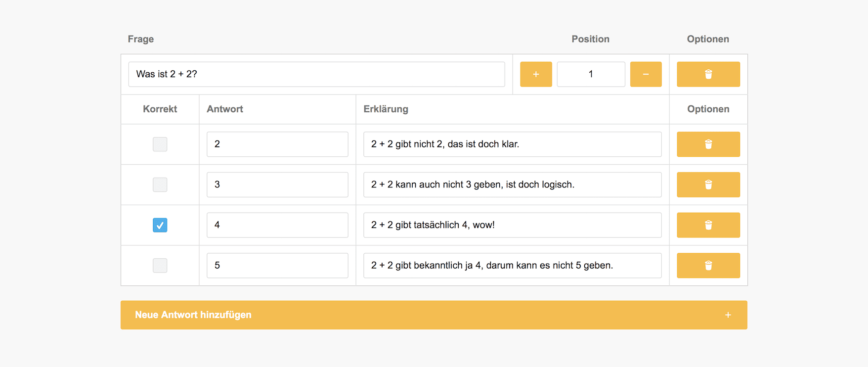Click the answer field containing 4
Screen dimensions: 868x367
[277, 226]
